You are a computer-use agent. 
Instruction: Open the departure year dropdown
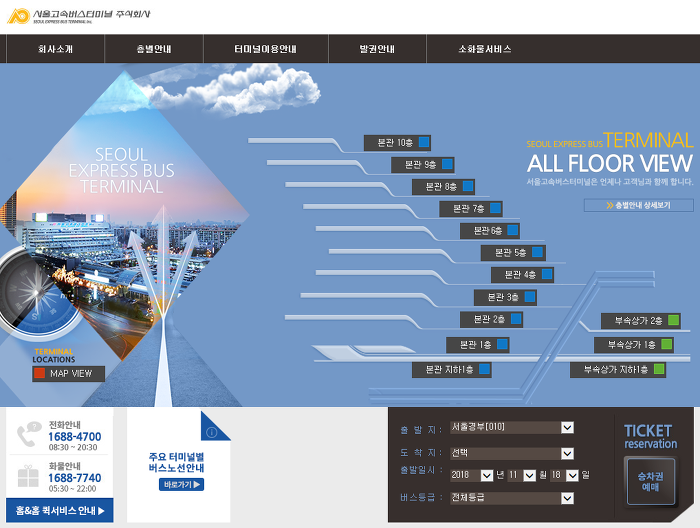tap(471, 475)
